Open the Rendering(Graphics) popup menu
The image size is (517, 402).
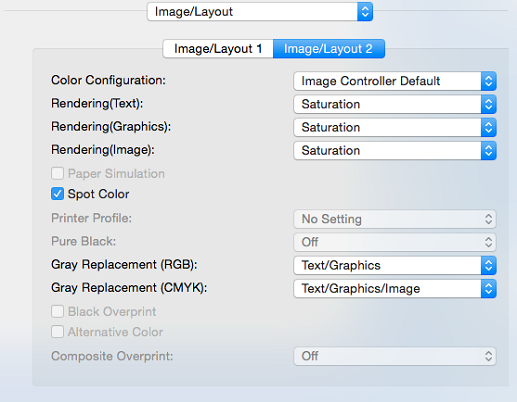(395, 127)
